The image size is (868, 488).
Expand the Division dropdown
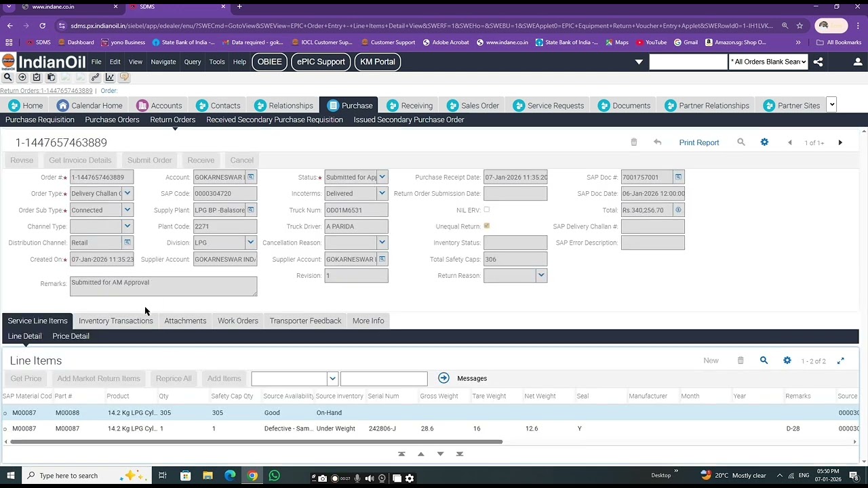coord(251,243)
